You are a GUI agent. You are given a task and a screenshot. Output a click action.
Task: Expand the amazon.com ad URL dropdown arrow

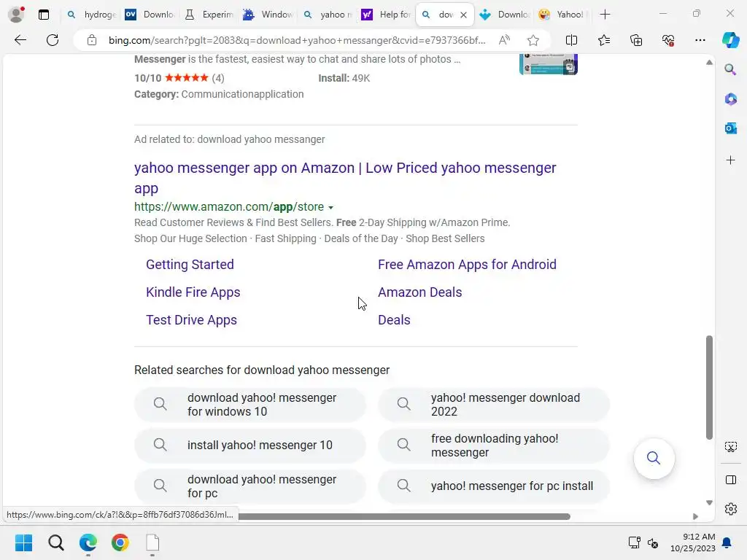click(330, 207)
